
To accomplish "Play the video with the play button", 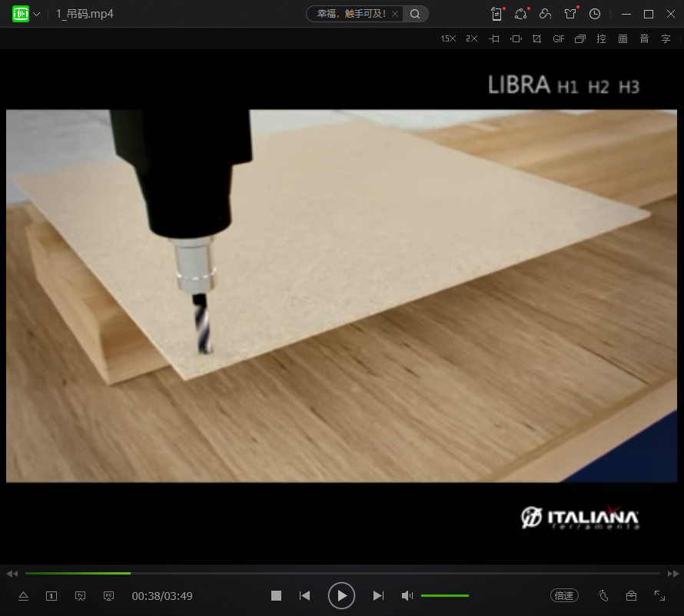I will click(x=341, y=595).
